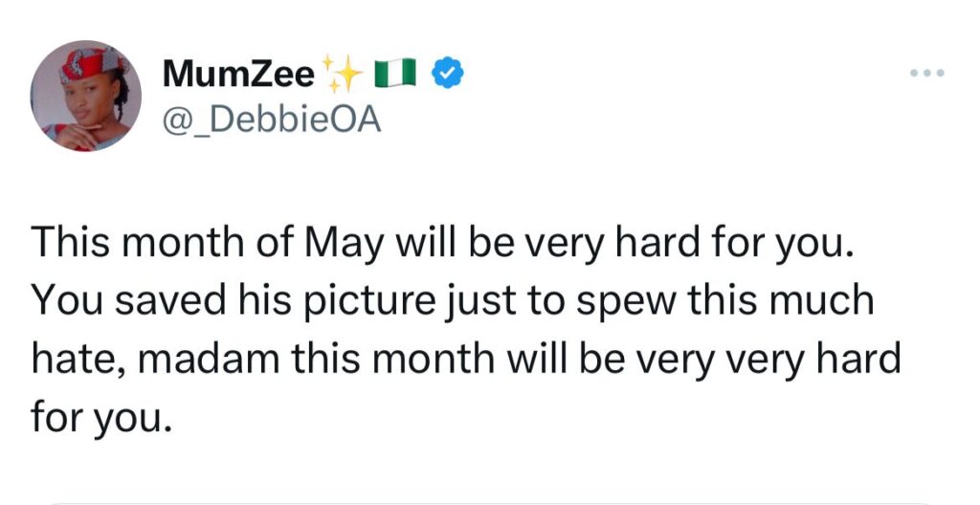Click the Nigerian flag emoji beside MumZee

click(395, 73)
